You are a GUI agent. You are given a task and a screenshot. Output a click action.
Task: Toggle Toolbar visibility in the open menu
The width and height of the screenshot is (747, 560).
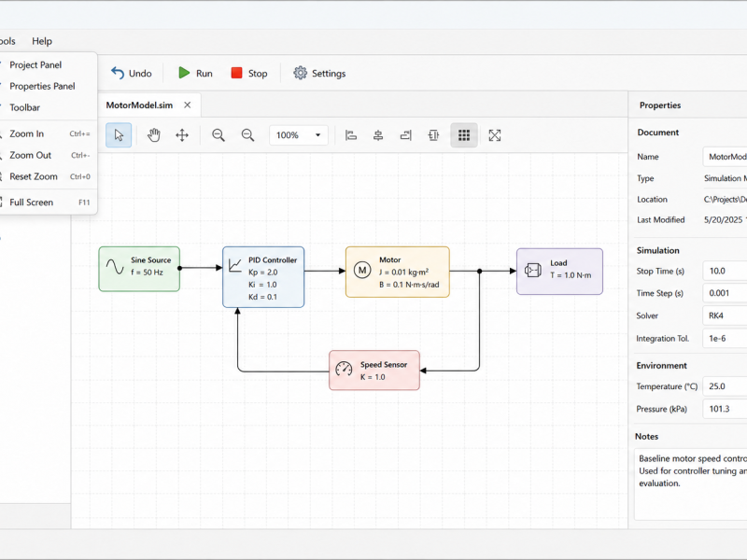[x=48, y=107]
